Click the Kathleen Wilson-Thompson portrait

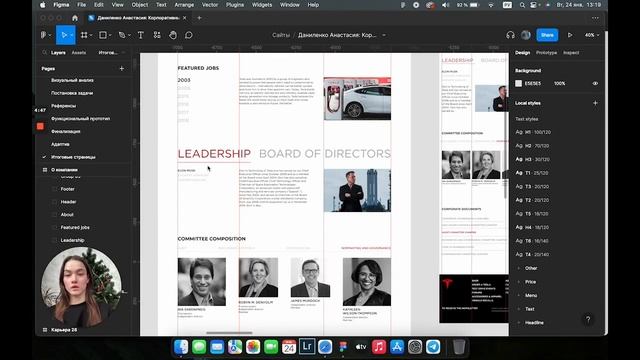point(367,282)
